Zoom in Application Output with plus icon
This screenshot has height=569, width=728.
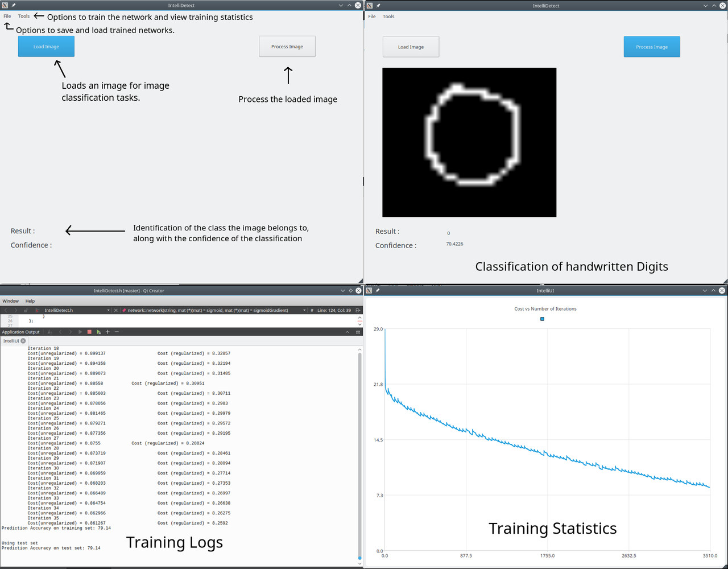pos(107,332)
